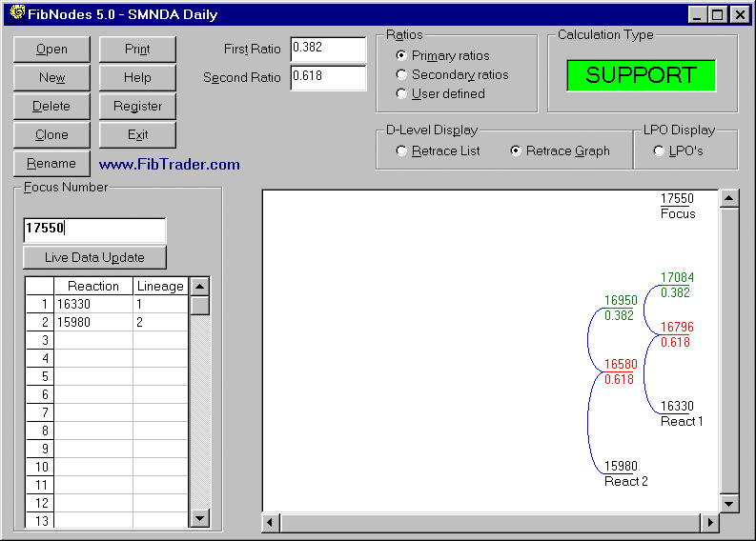Click the Live Data Update button
This screenshot has height=541, width=756.
click(94, 258)
